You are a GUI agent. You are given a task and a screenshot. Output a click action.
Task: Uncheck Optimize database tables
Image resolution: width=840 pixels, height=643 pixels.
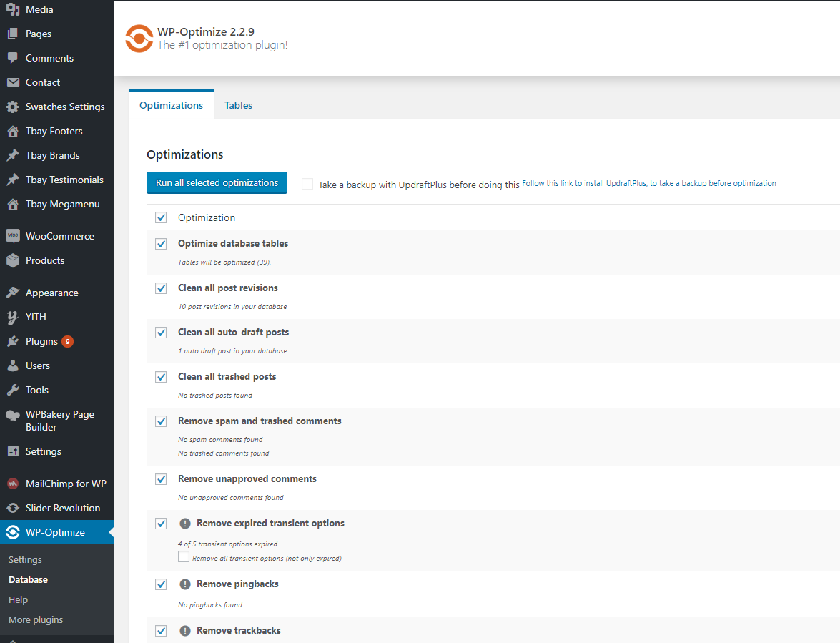point(161,244)
